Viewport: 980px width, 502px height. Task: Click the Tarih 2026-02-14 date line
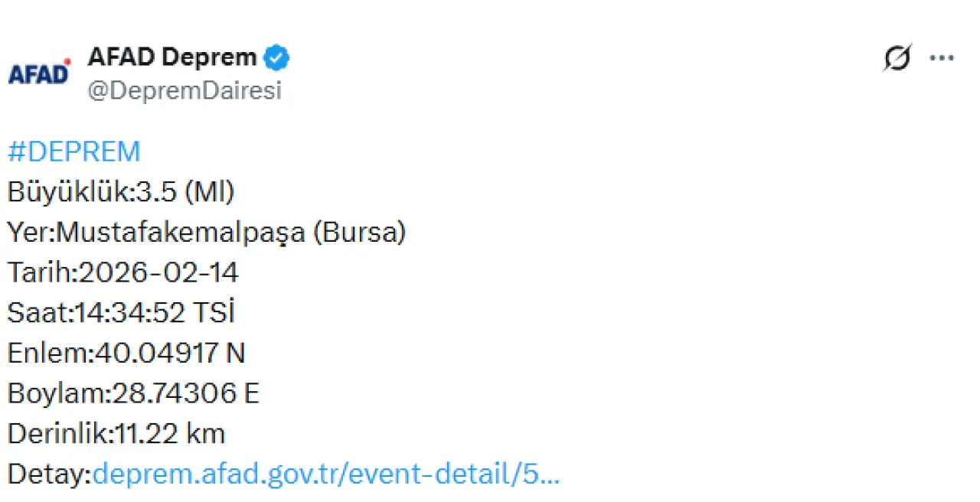pyautogui.click(x=123, y=272)
